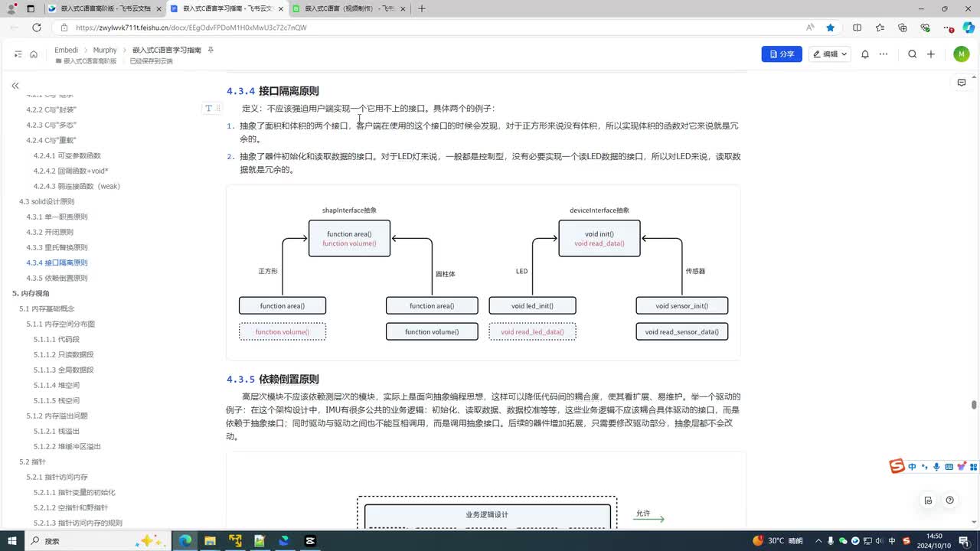Toggle the sidebar menu icon in header
980x551 pixels.
point(18,54)
